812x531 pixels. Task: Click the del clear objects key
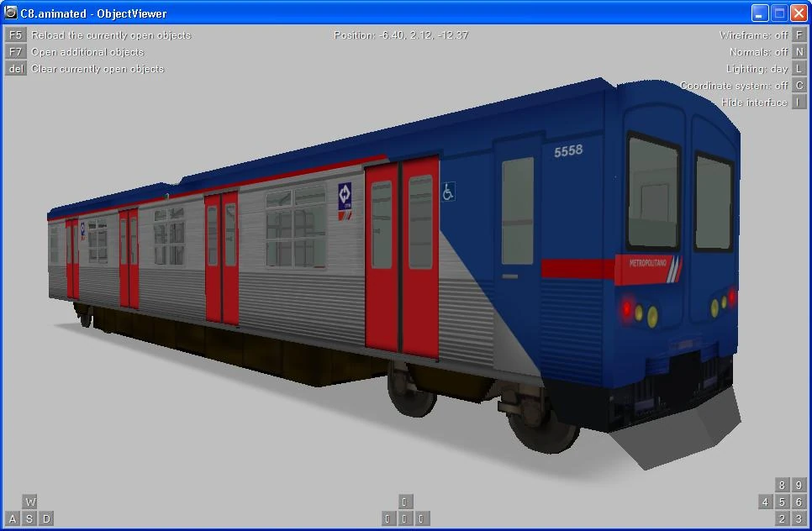(x=15, y=69)
